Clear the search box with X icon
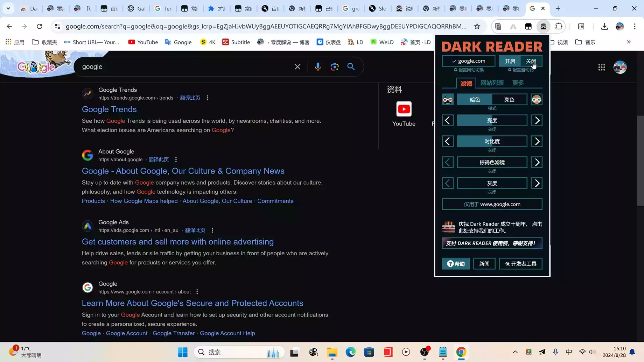The height and width of the screenshot is (362, 644). click(x=297, y=67)
